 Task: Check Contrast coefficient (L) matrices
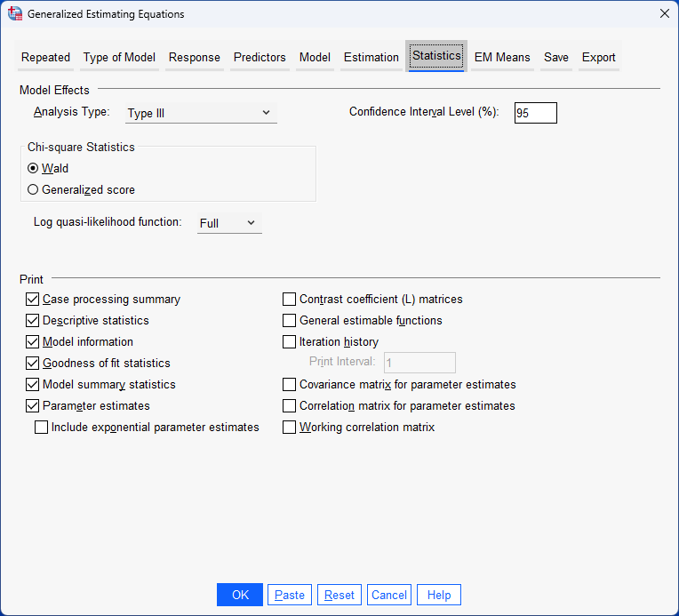[290, 300]
